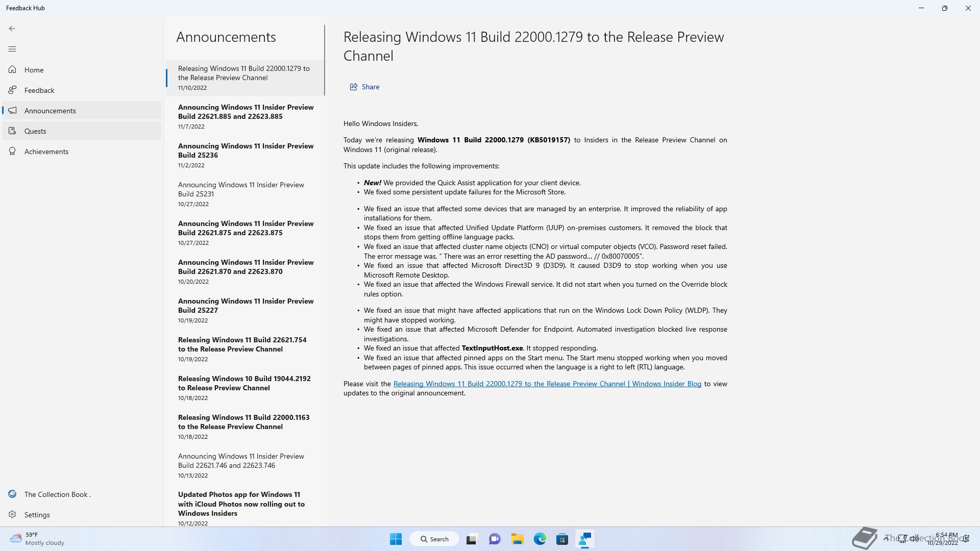Viewport: 980px width, 551px height.
Task: Click the Settings gear icon
Action: (x=12, y=514)
